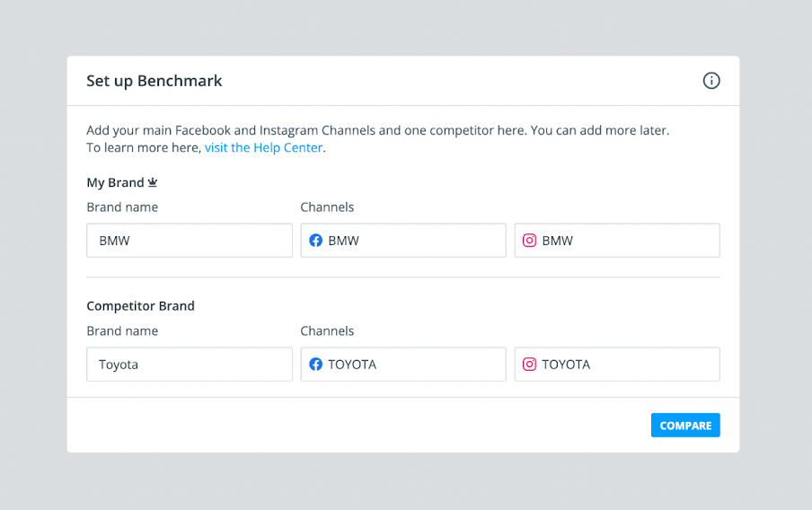Click the info icon in dialog header
Image resolution: width=812 pixels, height=510 pixels.
[711, 81]
